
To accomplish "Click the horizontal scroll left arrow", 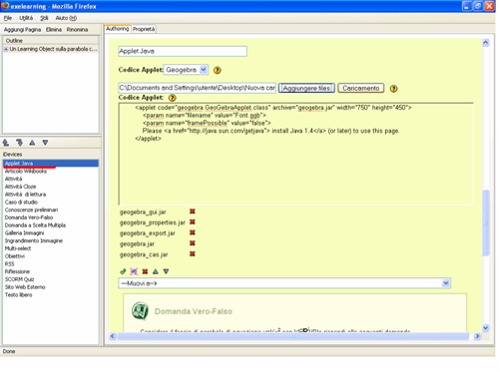I will 113,336.
